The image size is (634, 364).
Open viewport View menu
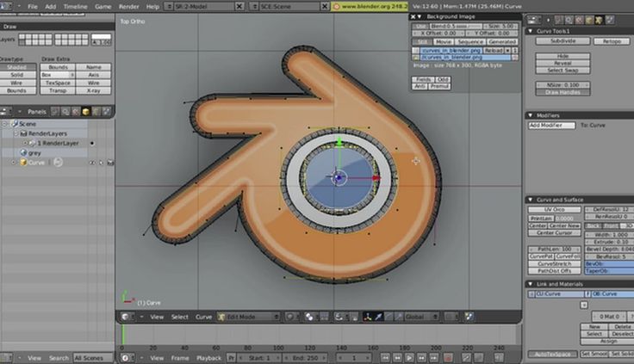pos(157,317)
